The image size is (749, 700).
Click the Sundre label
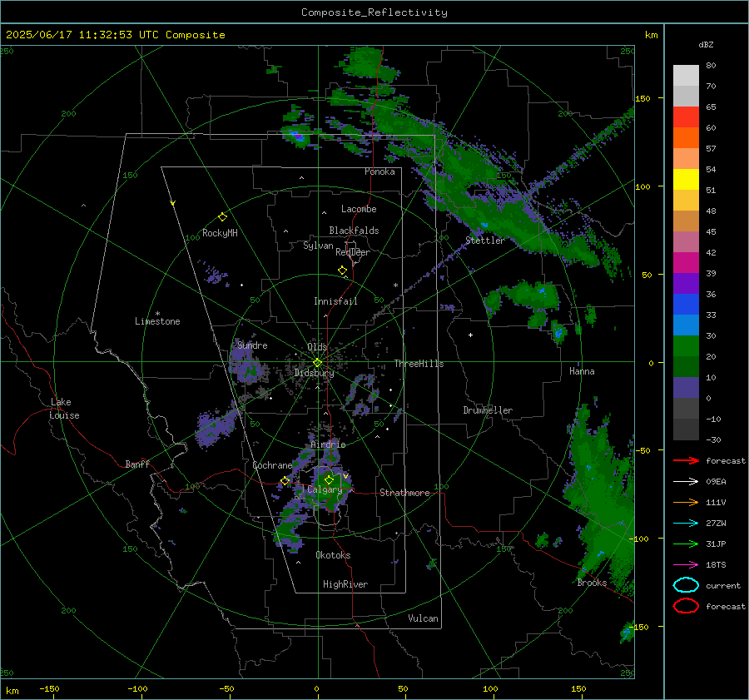[x=252, y=345]
